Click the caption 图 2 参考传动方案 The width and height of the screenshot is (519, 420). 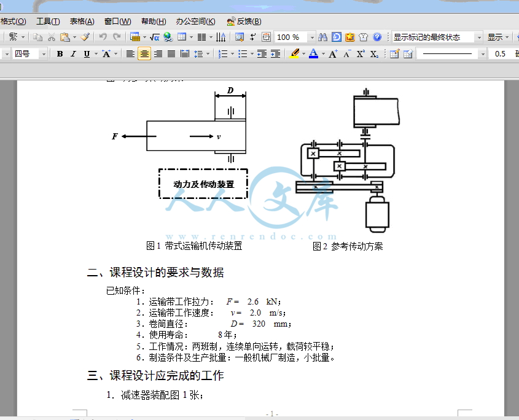[348, 246]
